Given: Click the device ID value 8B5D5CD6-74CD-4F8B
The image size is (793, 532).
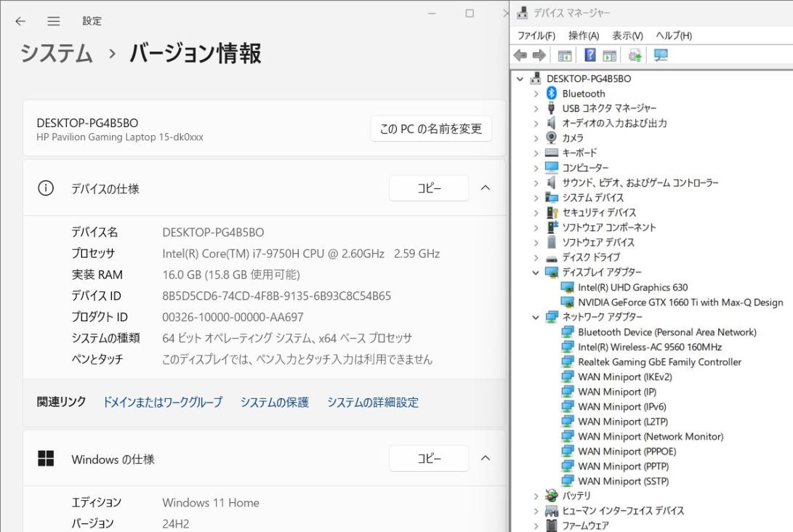Looking at the screenshot, I should point(277,296).
